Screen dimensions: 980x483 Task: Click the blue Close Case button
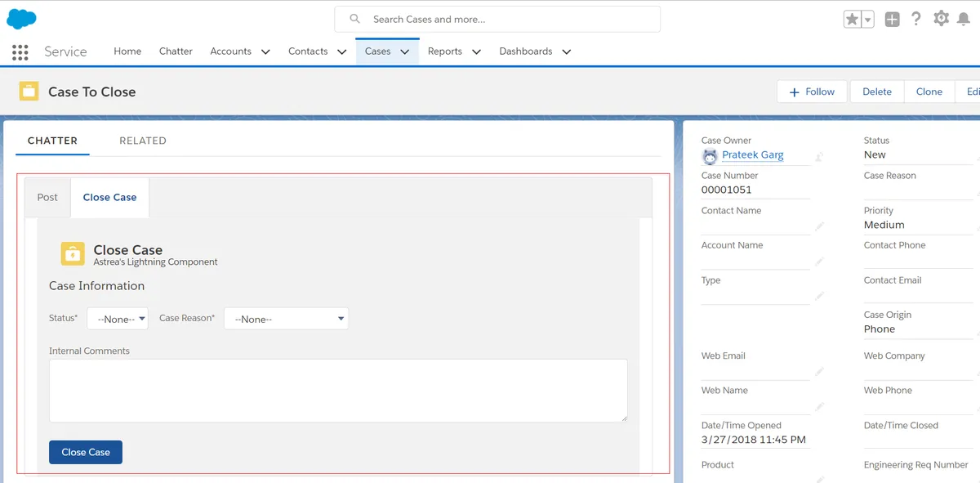coord(86,452)
